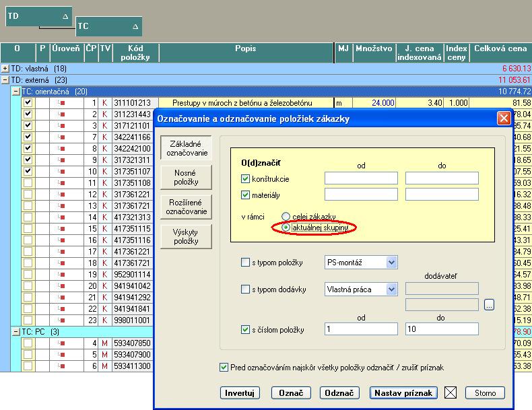Click the item number do field with 10

coord(442,329)
